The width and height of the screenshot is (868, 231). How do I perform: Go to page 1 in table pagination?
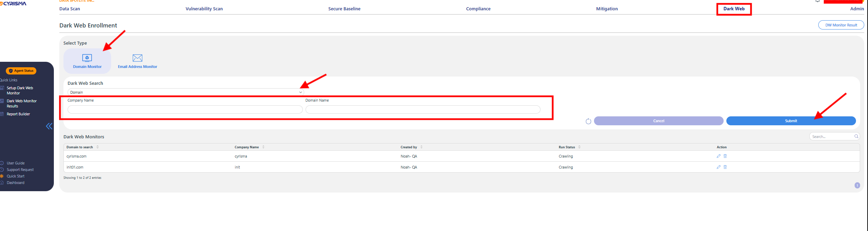click(857, 185)
